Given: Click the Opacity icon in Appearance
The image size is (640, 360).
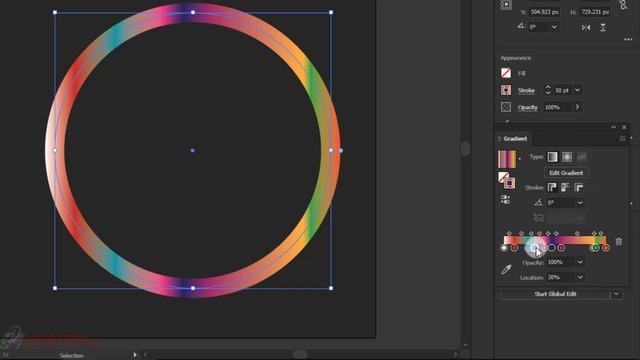Looking at the screenshot, I should click(x=506, y=107).
